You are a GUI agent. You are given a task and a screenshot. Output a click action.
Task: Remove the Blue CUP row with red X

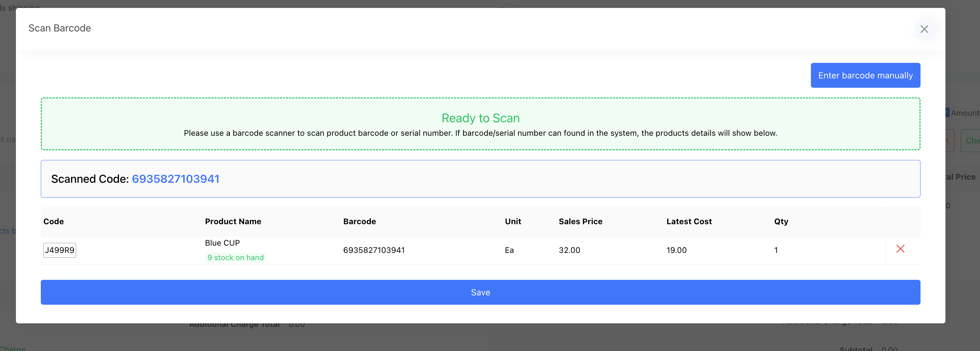click(900, 249)
